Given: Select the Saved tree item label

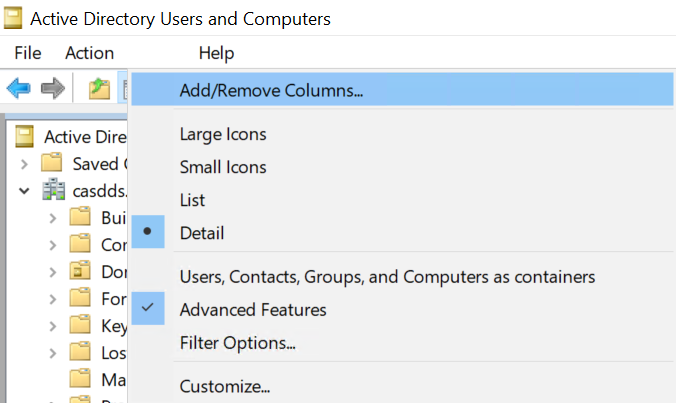Looking at the screenshot, I should (100, 164).
